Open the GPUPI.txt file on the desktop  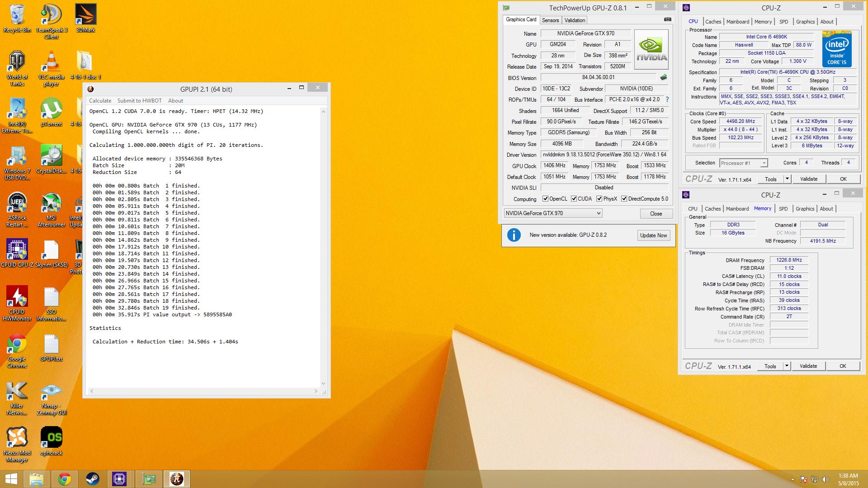(51, 347)
